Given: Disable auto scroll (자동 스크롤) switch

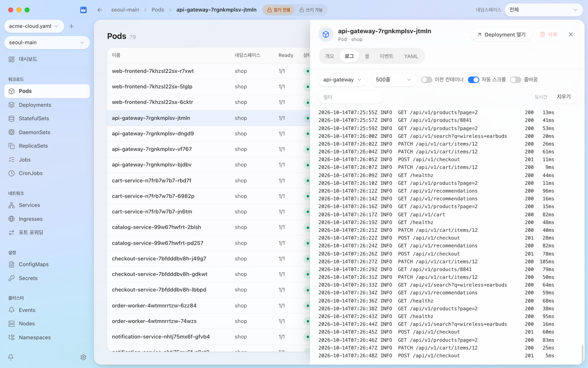Looking at the screenshot, I should [473, 80].
